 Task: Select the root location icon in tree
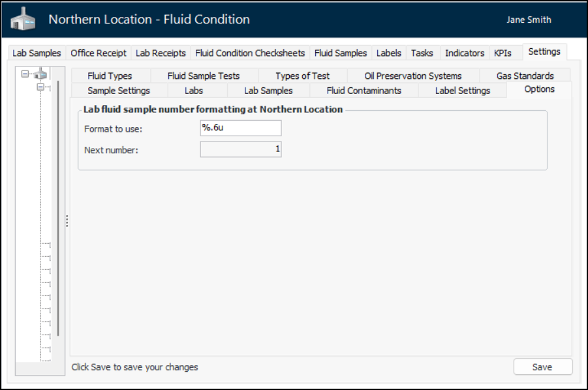[x=40, y=74]
